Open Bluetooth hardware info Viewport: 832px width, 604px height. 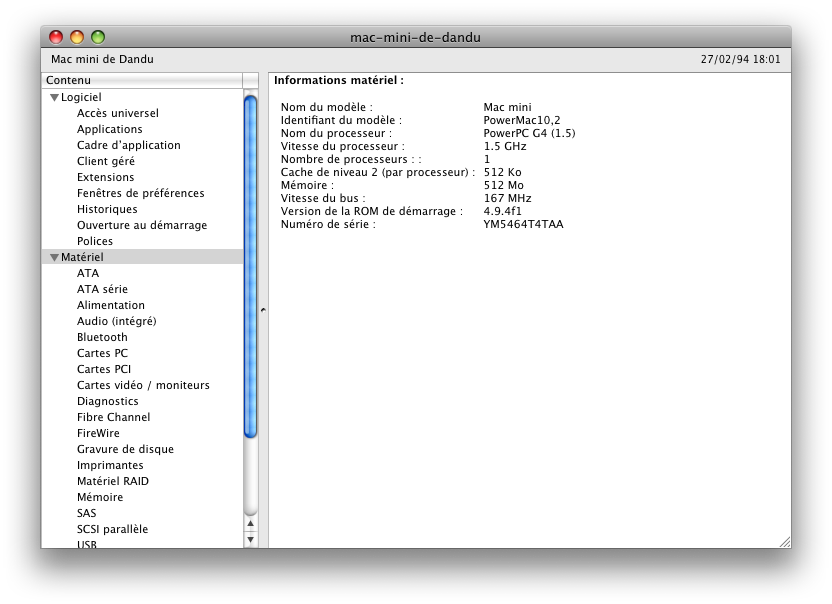pyautogui.click(x=102, y=337)
